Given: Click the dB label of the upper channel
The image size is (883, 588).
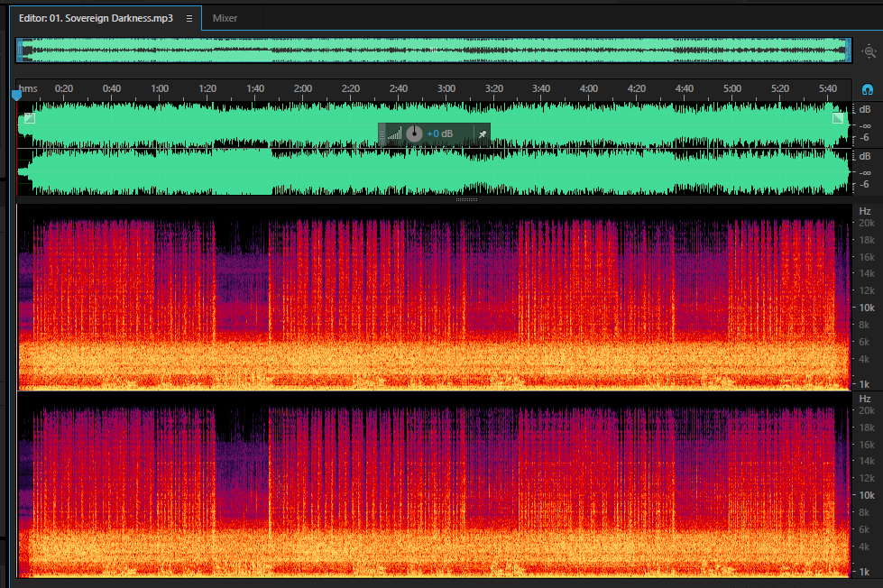Looking at the screenshot, I should 864,109.
